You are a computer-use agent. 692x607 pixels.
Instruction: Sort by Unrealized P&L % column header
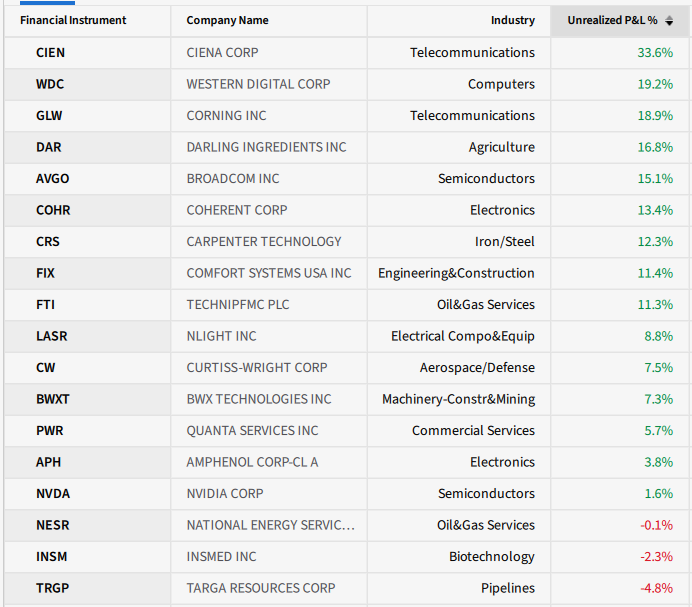pyautogui.click(x=611, y=20)
